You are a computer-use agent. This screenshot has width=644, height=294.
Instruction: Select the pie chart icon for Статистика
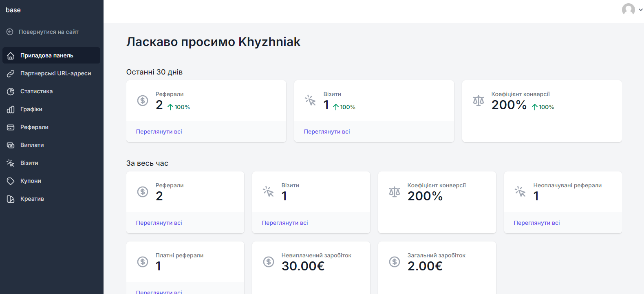(x=11, y=91)
